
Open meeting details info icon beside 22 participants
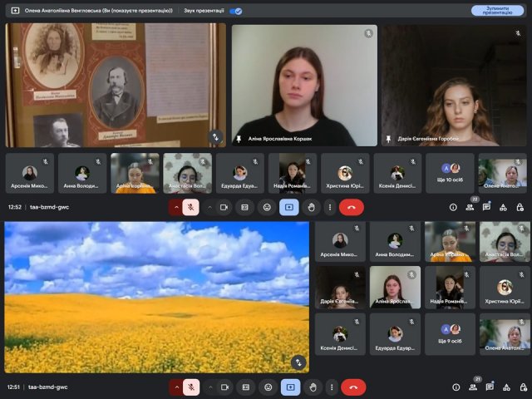(x=453, y=207)
